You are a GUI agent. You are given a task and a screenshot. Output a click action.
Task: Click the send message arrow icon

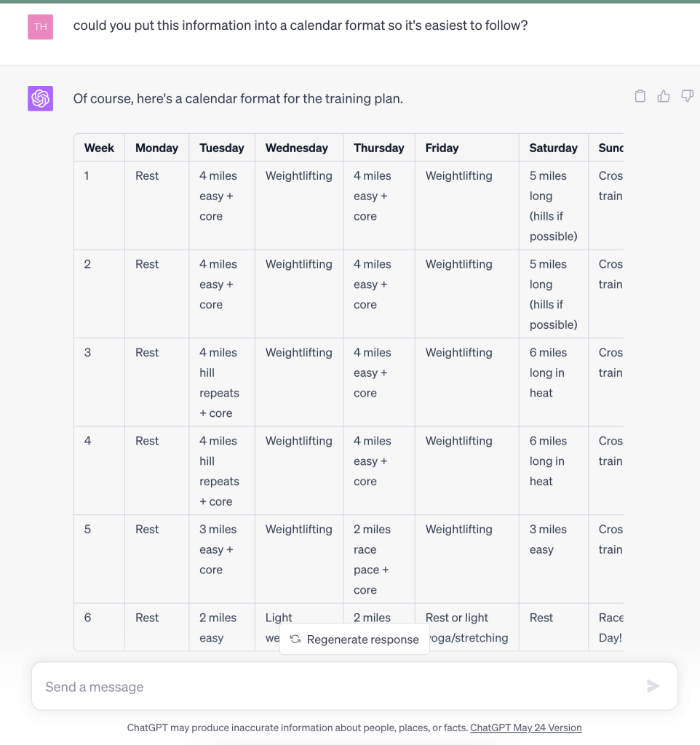tap(653, 686)
